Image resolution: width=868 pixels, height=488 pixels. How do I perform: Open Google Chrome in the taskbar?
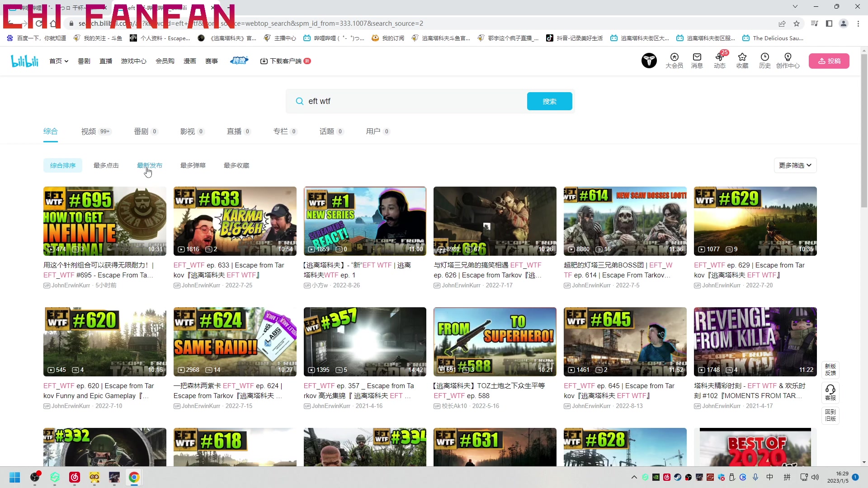(x=134, y=477)
